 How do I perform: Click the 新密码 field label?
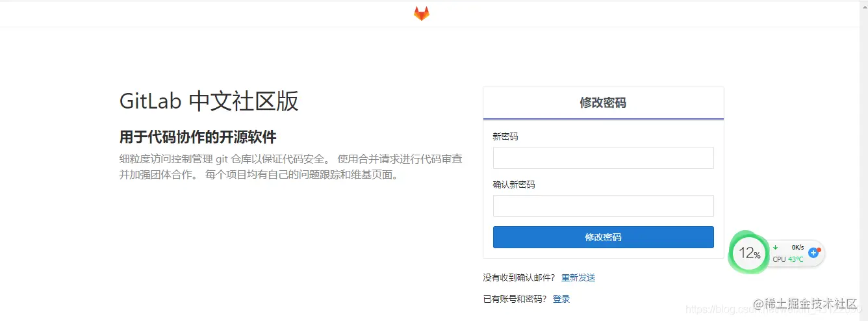tap(505, 136)
